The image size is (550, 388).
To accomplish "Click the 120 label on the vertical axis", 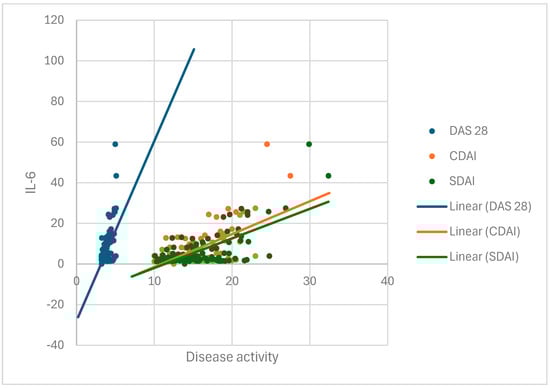I will [x=54, y=20].
